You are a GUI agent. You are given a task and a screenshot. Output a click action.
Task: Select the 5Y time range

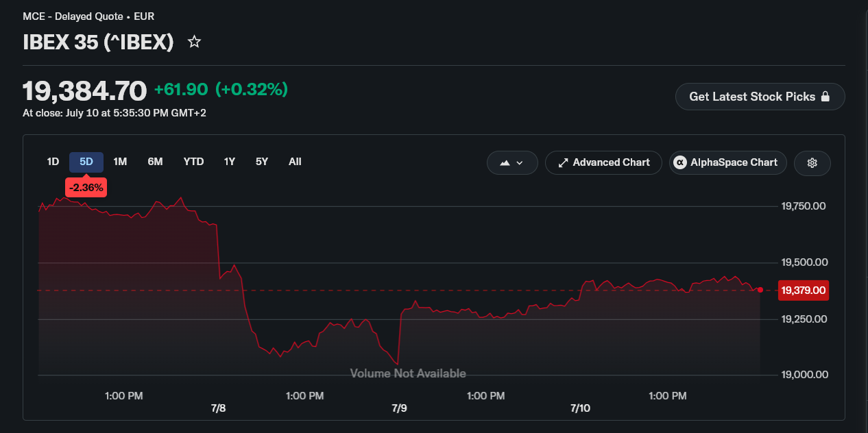(x=262, y=162)
